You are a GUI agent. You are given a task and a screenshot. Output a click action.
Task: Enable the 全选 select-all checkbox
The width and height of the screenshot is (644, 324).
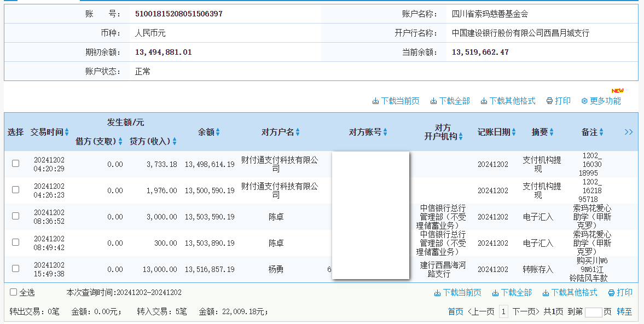tap(13, 292)
